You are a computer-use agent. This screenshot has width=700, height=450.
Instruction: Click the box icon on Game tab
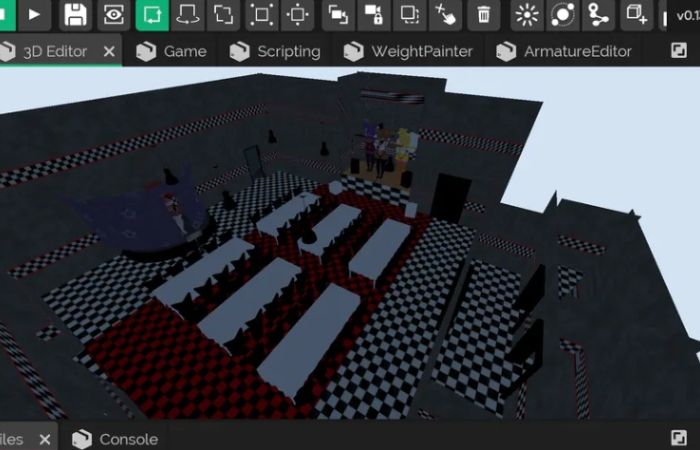(x=146, y=52)
